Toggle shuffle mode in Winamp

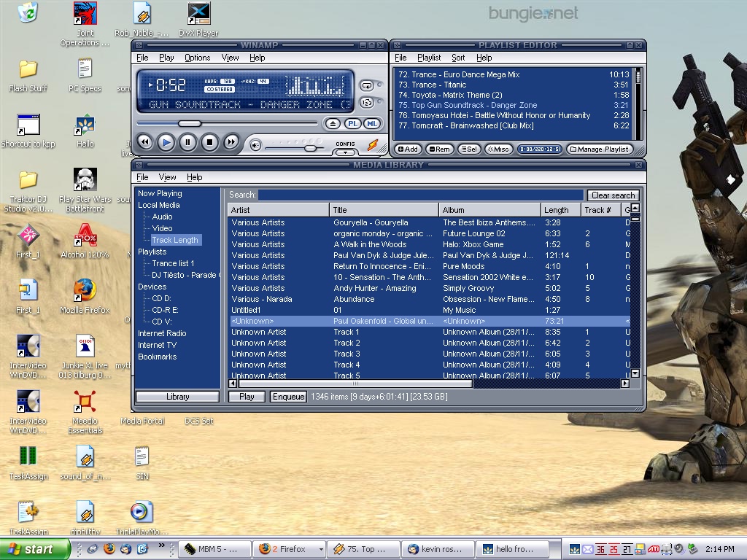click(367, 102)
